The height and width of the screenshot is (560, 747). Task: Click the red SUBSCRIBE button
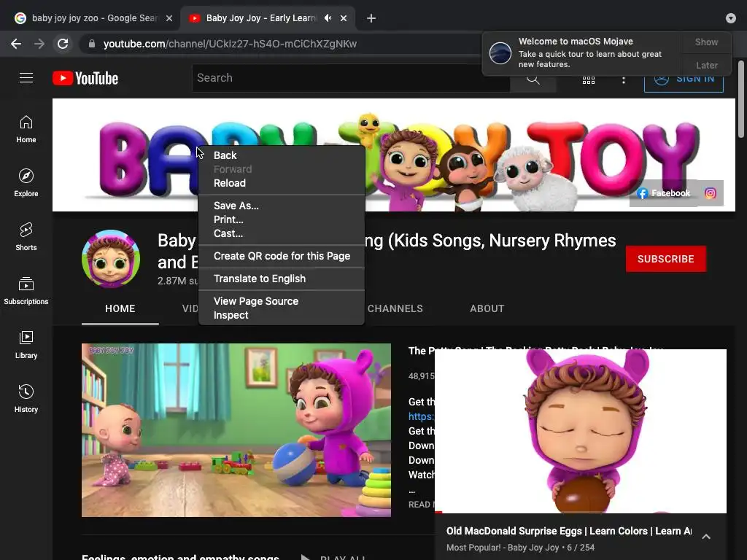click(x=665, y=259)
